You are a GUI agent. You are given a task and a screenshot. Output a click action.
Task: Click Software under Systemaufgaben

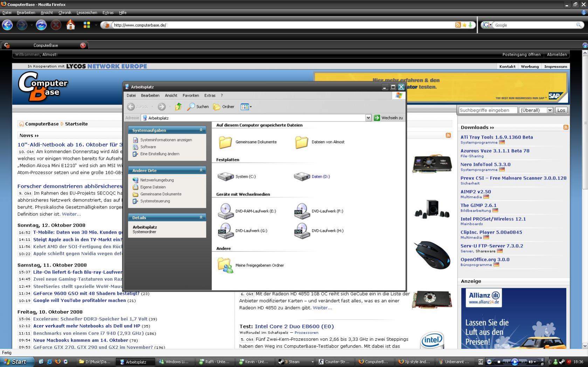pos(148,147)
